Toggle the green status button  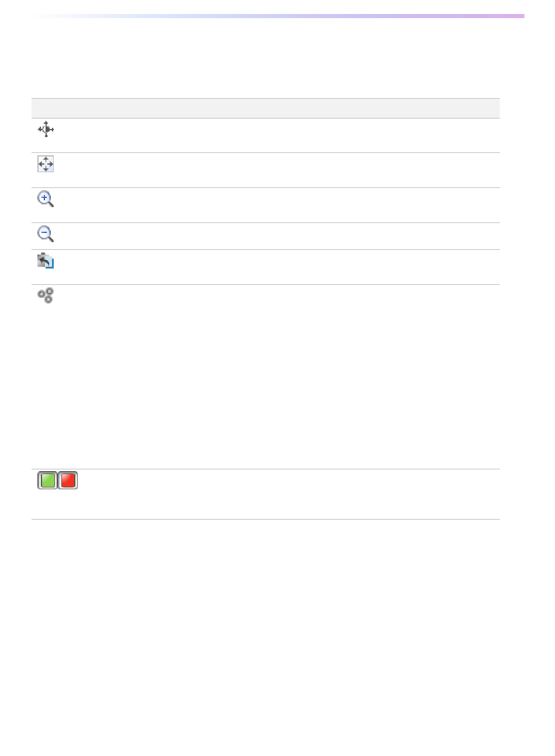tap(48, 480)
